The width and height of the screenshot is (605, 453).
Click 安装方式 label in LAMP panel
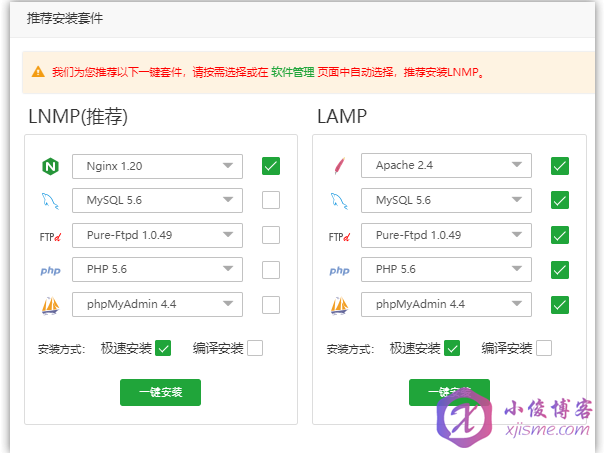350,349
